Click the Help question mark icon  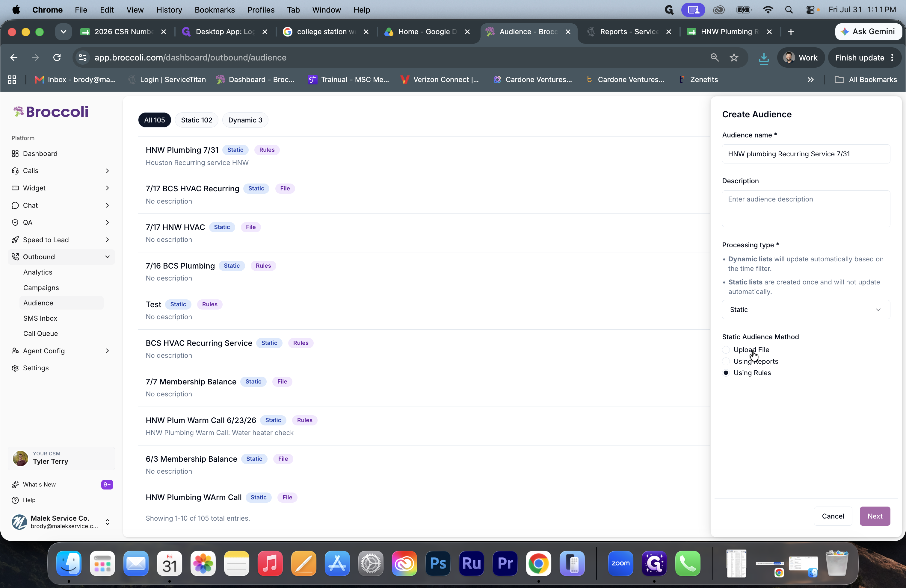coord(15,500)
